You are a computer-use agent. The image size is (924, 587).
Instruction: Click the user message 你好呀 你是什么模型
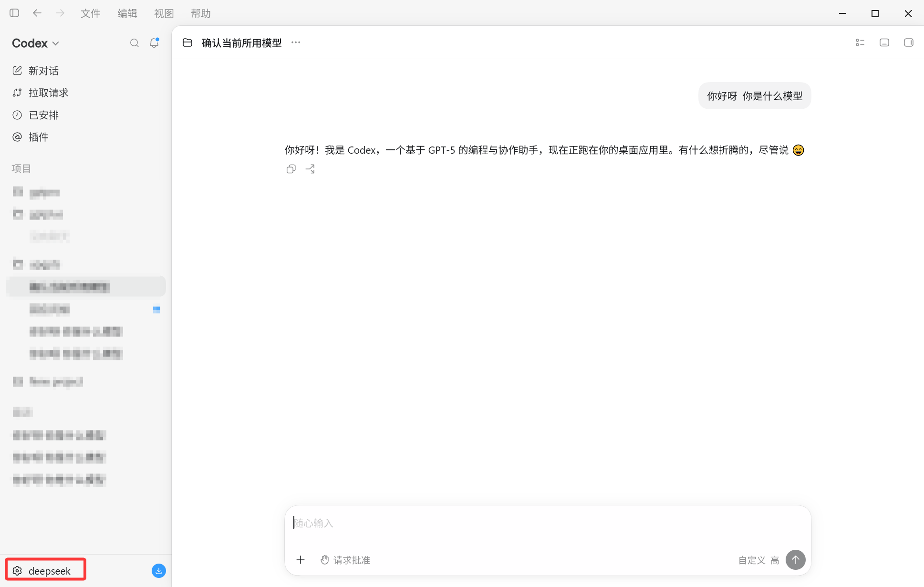click(x=755, y=96)
